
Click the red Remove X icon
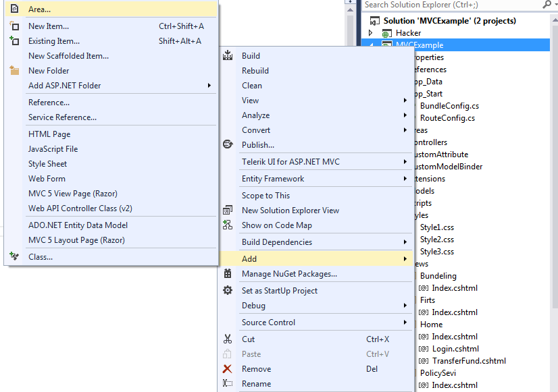[228, 368]
